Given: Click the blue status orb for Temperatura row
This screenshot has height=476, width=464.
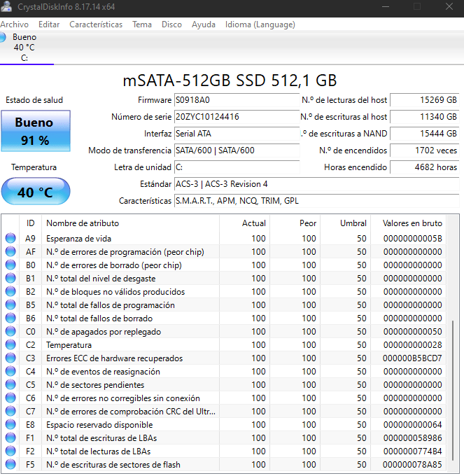Looking at the screenshot, I should (10, 345).
